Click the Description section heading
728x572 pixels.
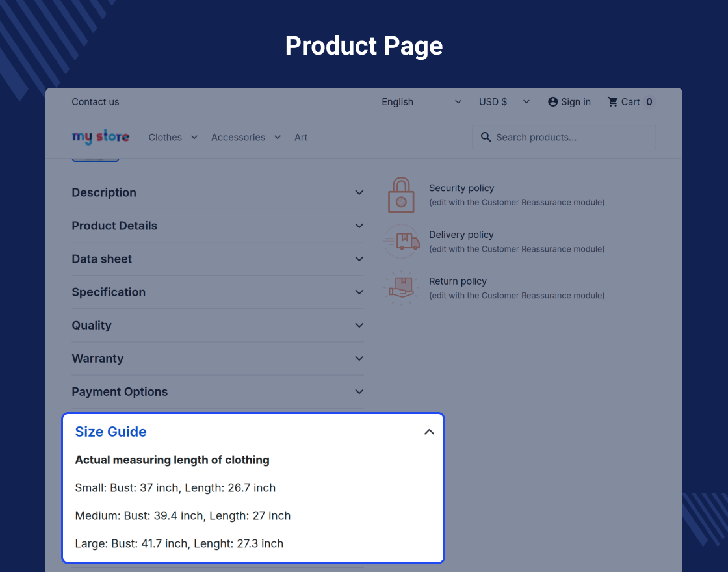click(x=104, y=192)
